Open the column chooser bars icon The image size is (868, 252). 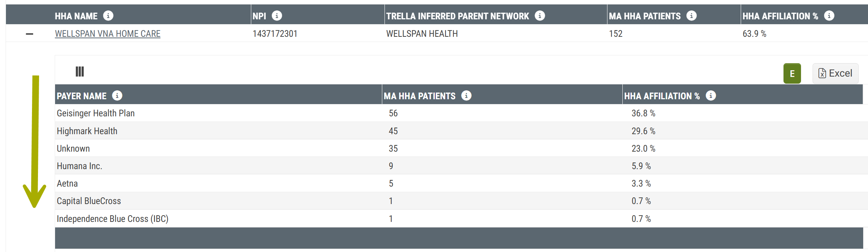[x=80, y=71]
